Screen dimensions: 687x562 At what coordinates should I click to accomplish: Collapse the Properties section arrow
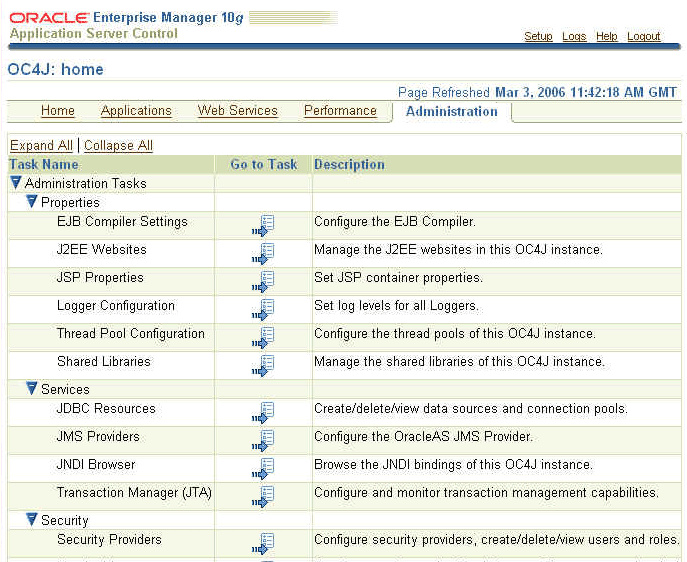[32, 201]
